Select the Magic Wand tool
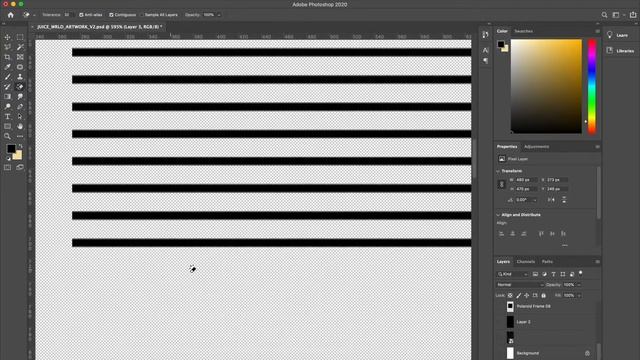This screenshot has width=640, height=360. point(20,47)
